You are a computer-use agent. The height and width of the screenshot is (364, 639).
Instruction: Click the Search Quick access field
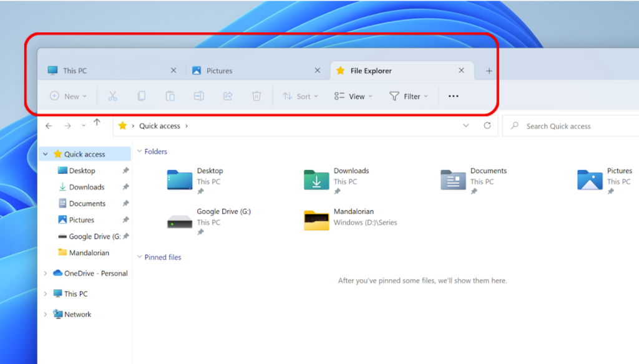568,126
